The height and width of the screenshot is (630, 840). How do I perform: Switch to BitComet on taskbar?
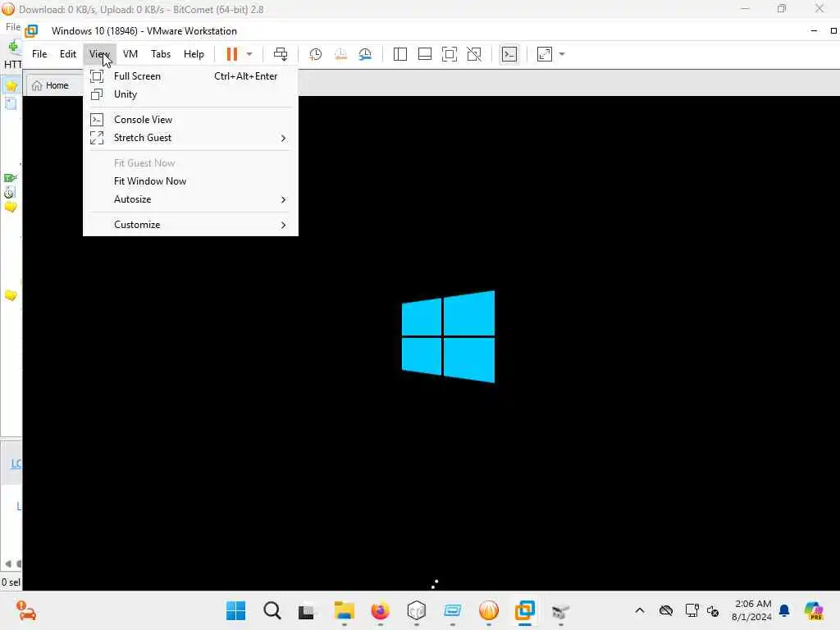tap(489, 610)
